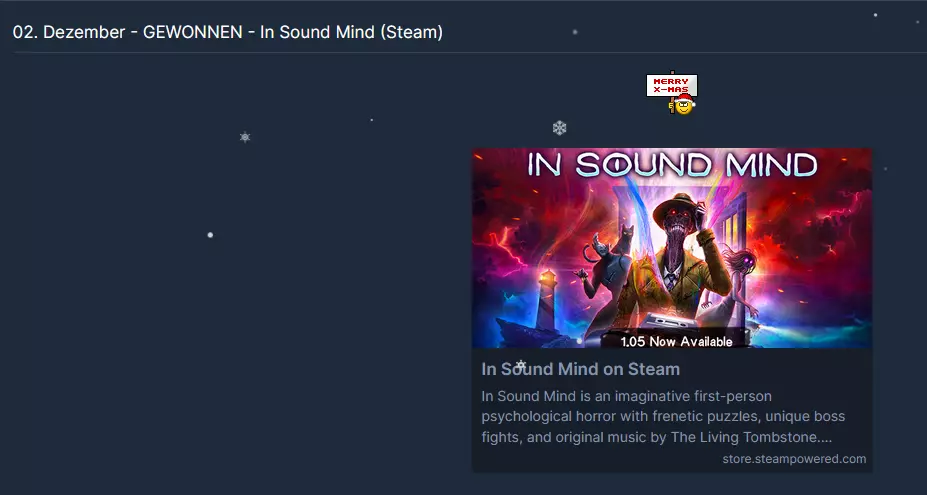Open the In Sound Mind on Steam link
927x495 pixels.
[581, 369]
